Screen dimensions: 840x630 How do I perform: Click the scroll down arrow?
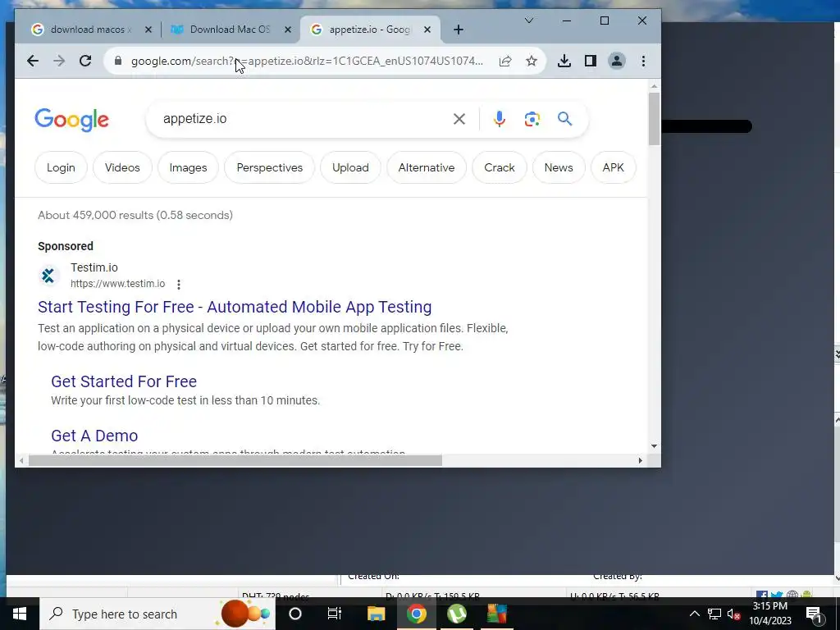[654, 445]
